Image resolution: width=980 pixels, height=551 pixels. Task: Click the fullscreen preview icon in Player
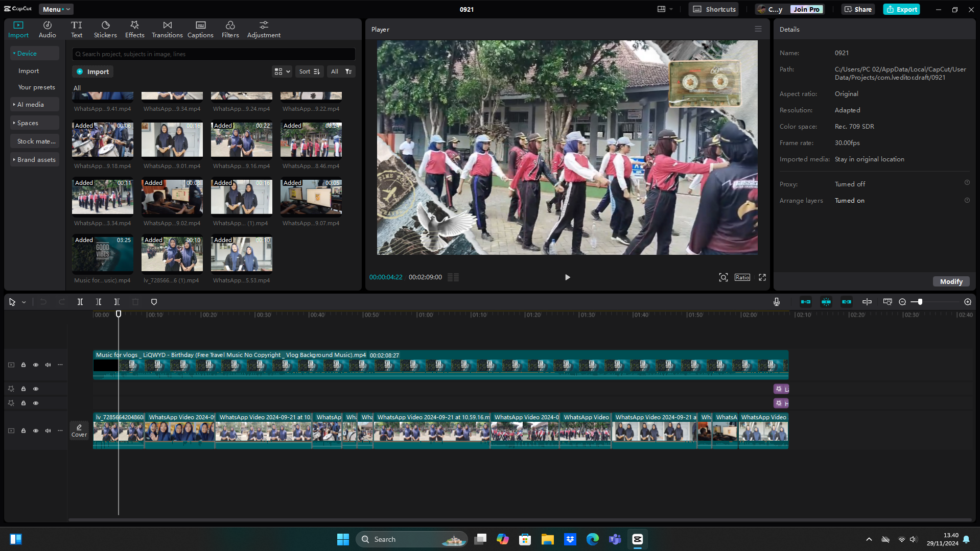[762, 277]
